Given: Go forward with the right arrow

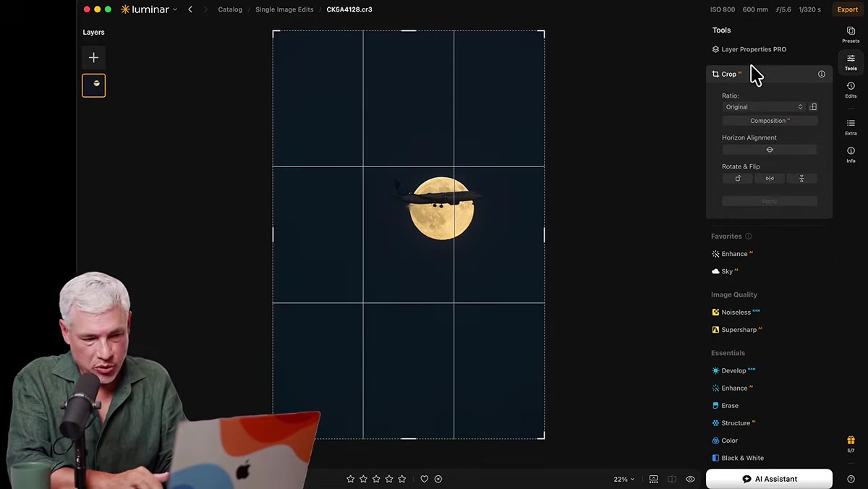Looking at the screenshot, I should coord(205,9).
